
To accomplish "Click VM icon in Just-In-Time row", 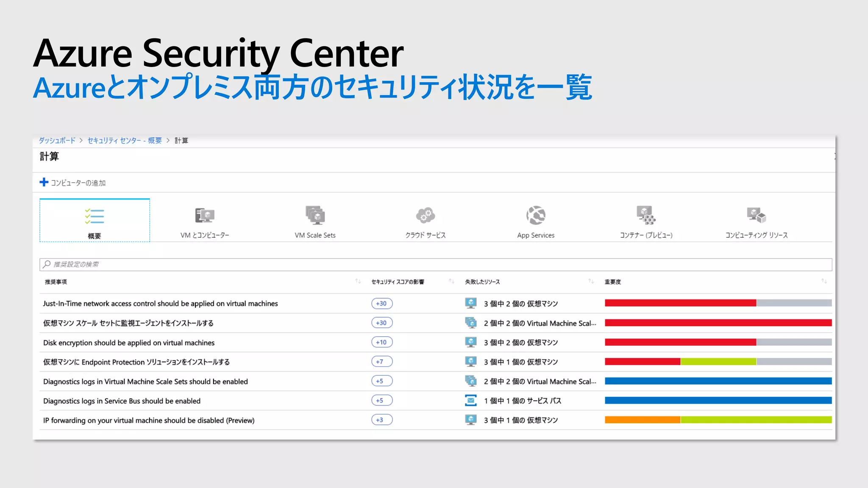I will coord(471,303).
